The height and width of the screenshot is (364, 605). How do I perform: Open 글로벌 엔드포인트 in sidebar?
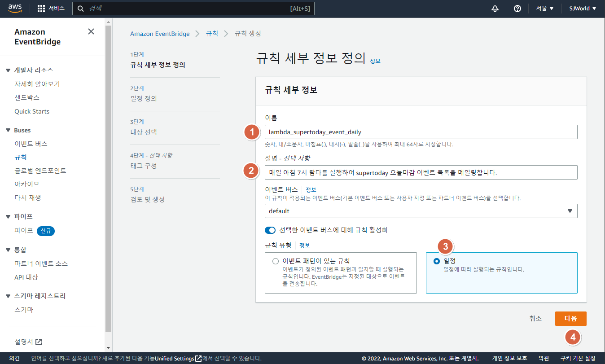tap(40, 171)
